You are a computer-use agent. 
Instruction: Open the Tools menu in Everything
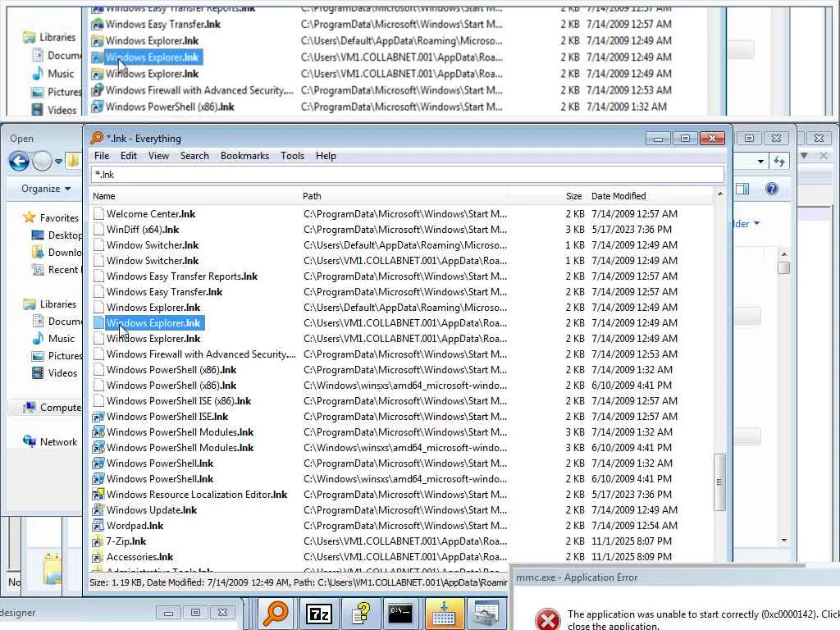[x=293, y=156]
